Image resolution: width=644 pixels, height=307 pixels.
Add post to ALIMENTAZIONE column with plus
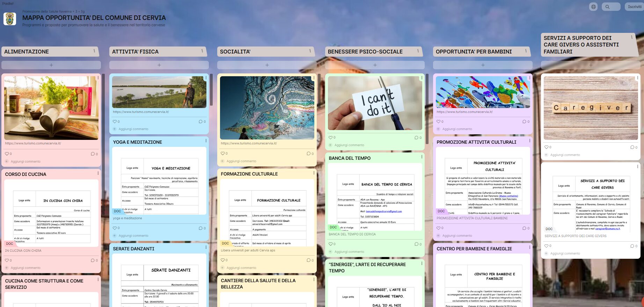click(51, 65)
